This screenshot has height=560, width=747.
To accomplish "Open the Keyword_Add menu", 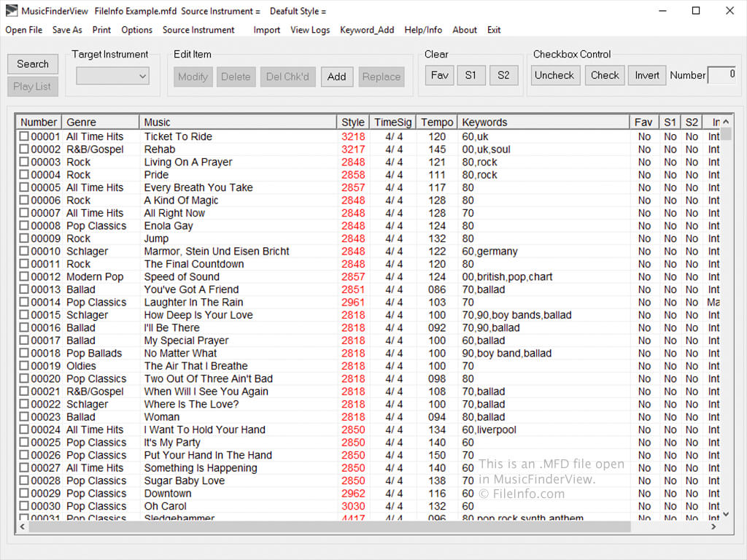I will coord(367,29).
